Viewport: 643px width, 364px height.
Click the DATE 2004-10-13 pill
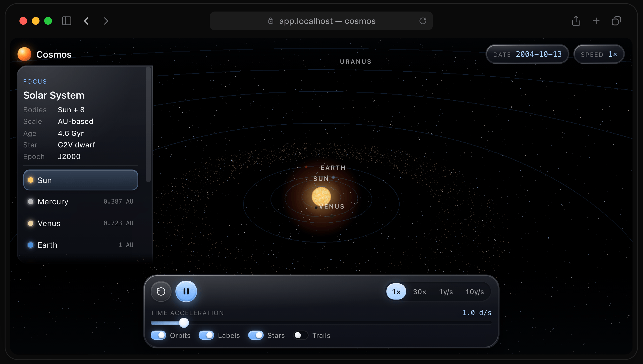527,54
